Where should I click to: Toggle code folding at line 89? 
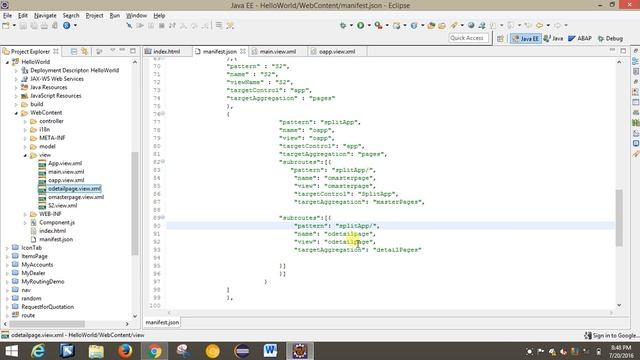163,218
